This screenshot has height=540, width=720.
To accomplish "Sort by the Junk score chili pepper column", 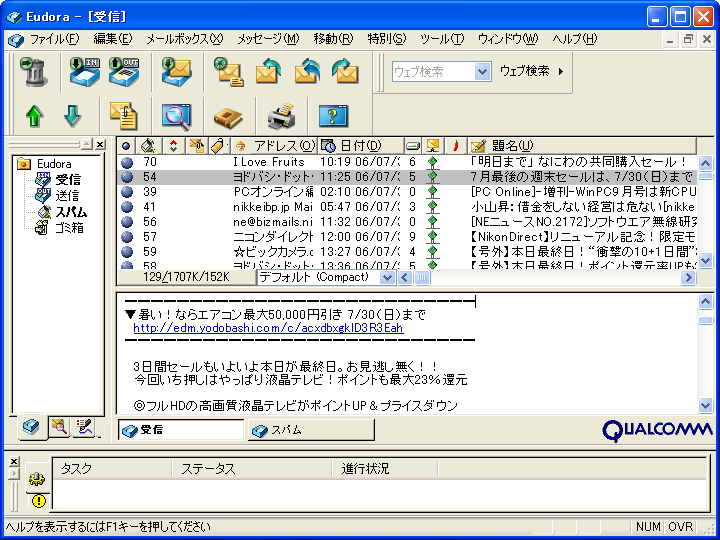I will point(455,146).
